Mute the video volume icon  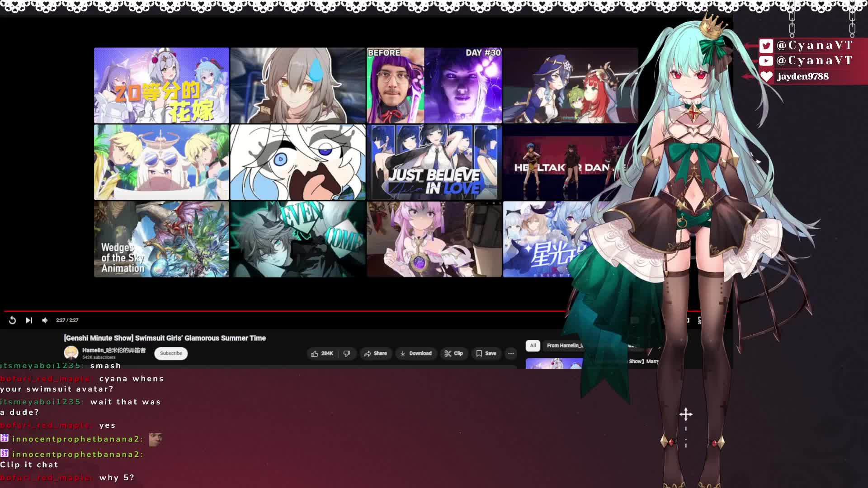click(45, 320)
